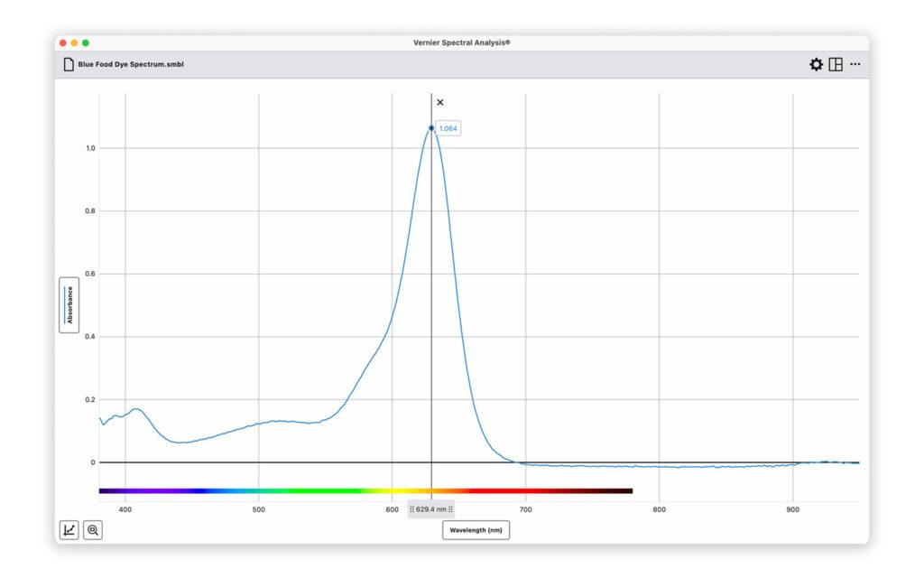924x578 pixels.
Task: Click the 629.4 nm wavelength handle
Action: pos(431,509)
